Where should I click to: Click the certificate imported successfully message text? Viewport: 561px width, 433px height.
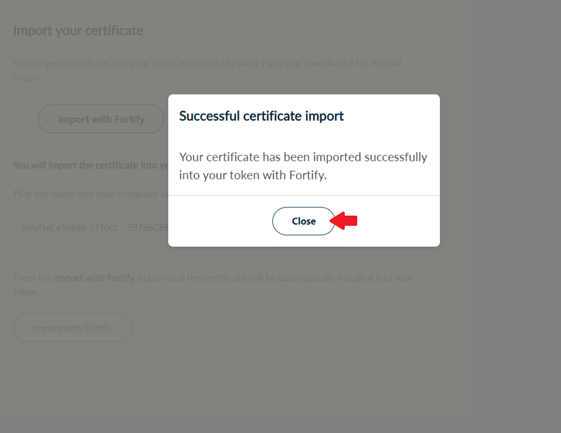[303, 166]
